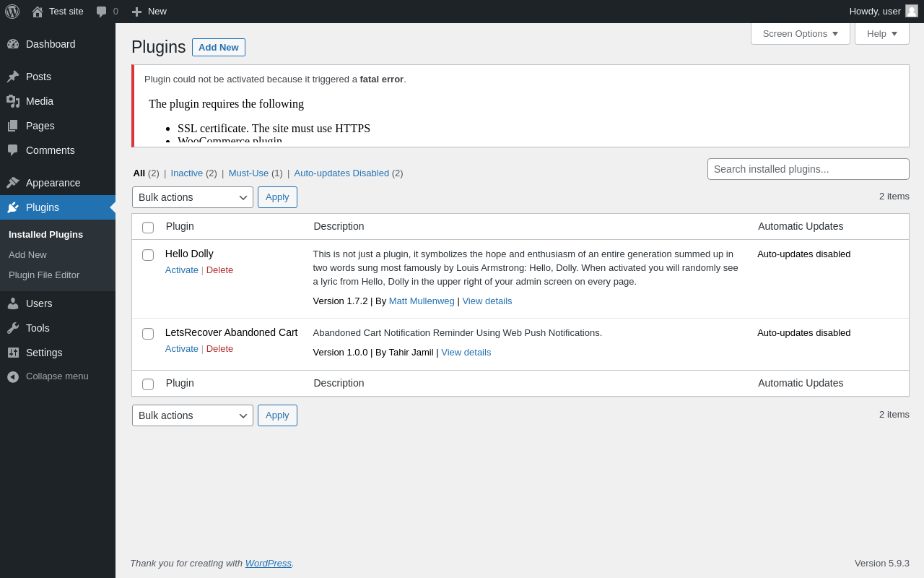Screen dimensions: 924x578
Task: Open Posts via the pushpin icon
Action: click(x=13, y=77)
